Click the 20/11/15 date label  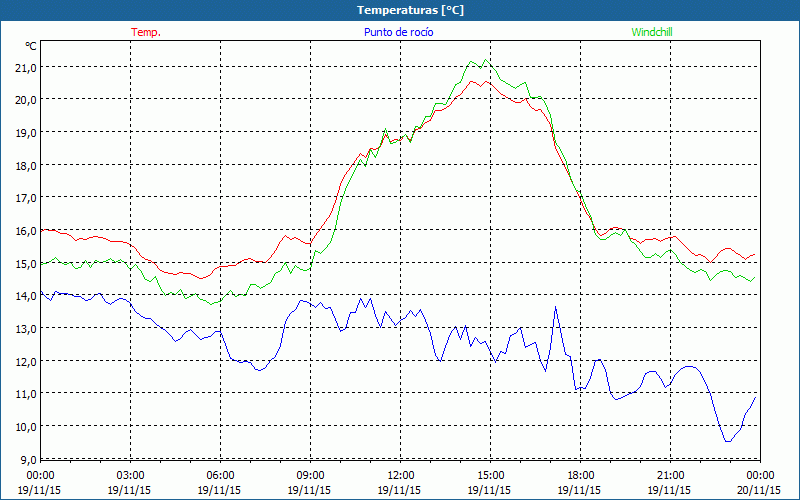click(x=759, y=490)
